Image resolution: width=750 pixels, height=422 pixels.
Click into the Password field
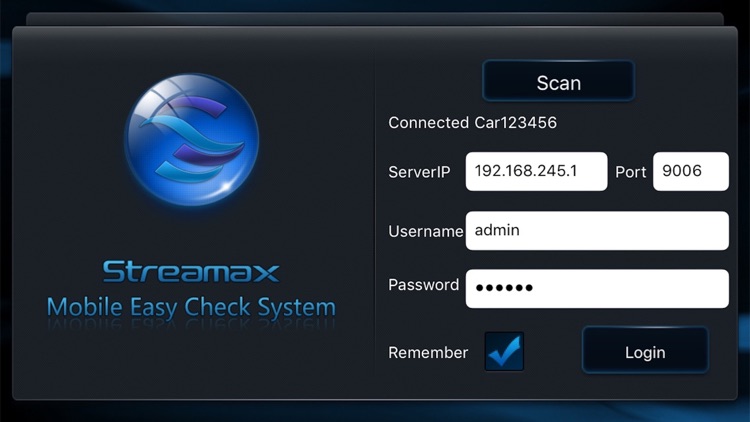[x=597, y=289]
